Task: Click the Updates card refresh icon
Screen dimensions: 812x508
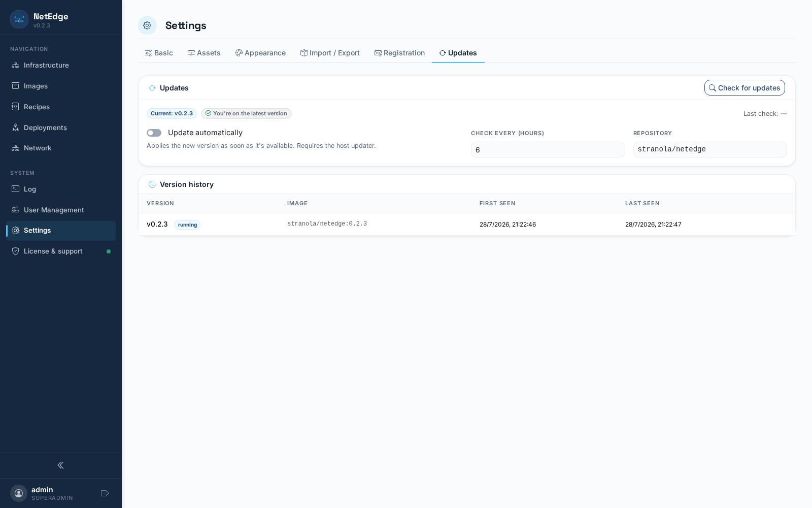Action: coord(152,88)
